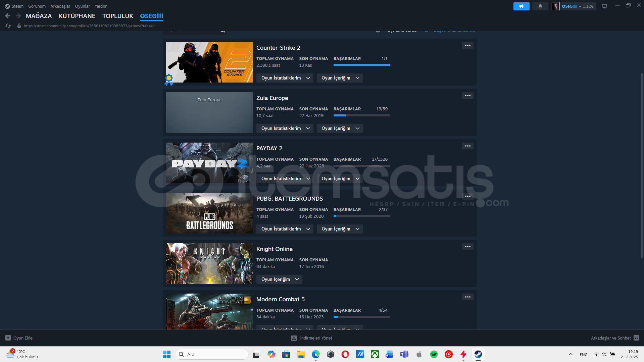Open the KÜTÜPHANE tab

pyautogui.click(x=77, y=16)
